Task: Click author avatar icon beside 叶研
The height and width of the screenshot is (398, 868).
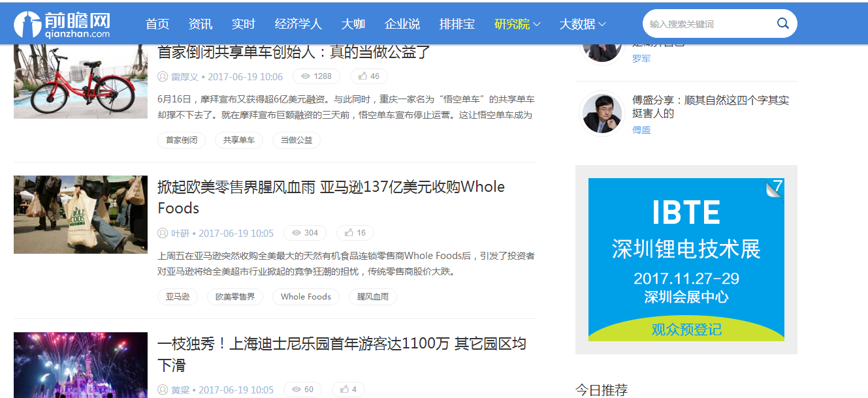Action: [x=163, y=233]
